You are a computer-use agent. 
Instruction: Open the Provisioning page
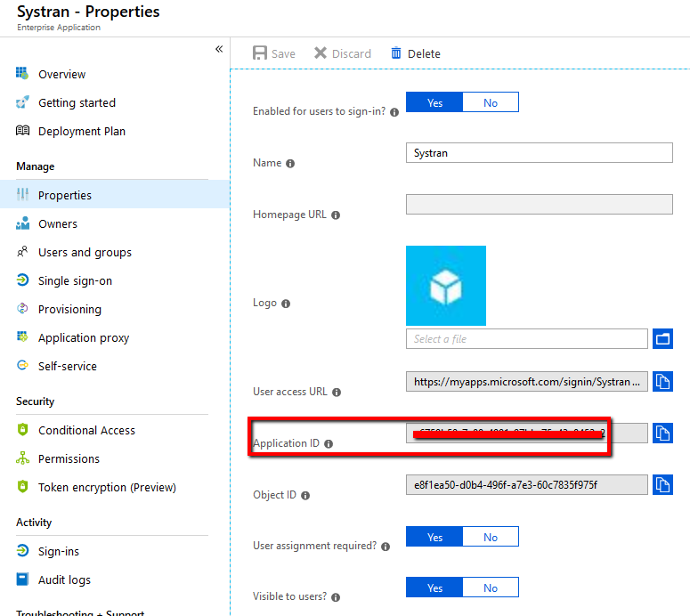tap(69, 310)
